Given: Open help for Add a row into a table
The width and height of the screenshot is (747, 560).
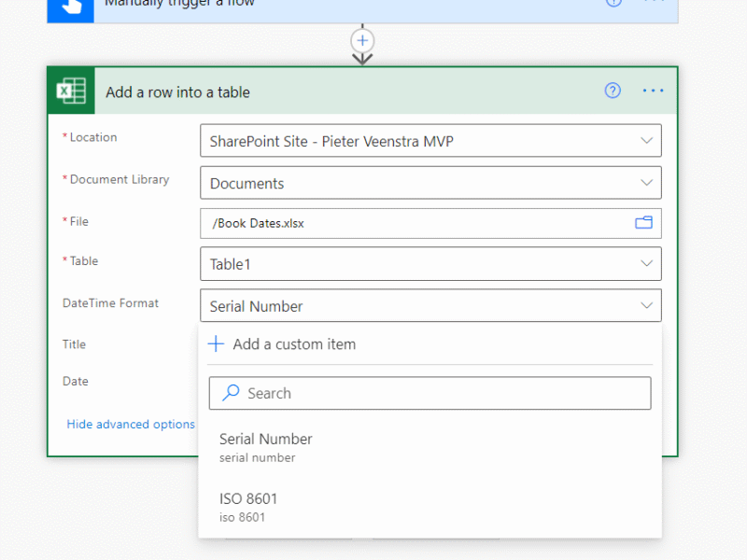Looking at the screenshot, I should click(x=613, y=91).
